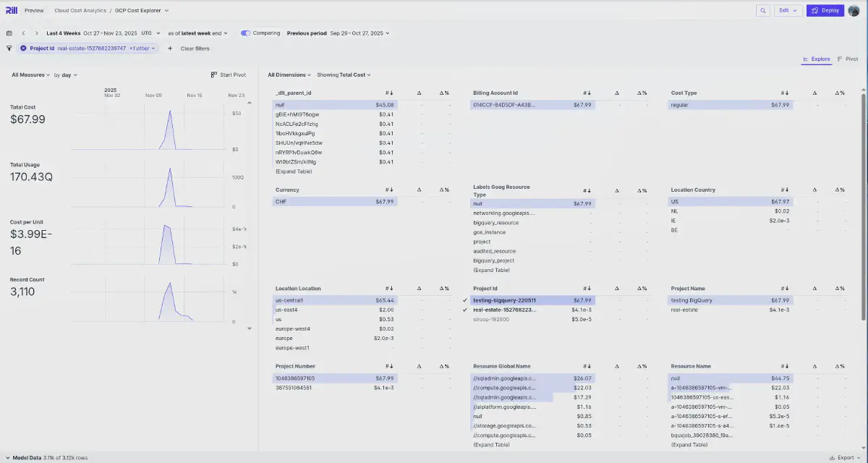The height and width of the screenshot is (463, 868).
Task: Sort Project Number by delta
Action: point(419,367)
